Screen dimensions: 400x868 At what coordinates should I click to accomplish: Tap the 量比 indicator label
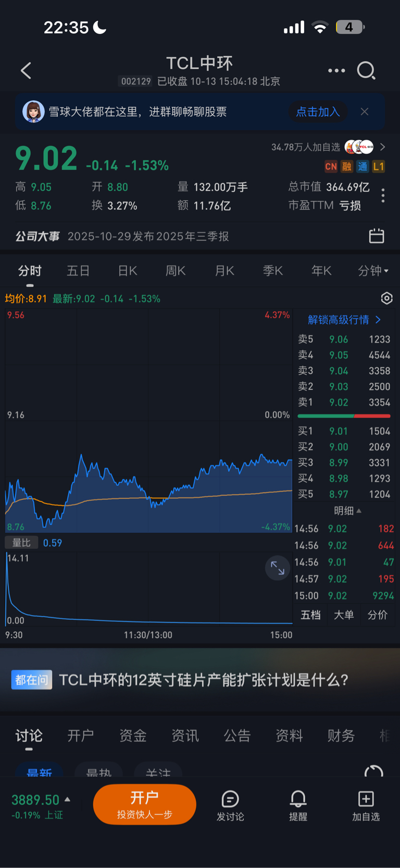pyautogui.click(x=21, y=543)
